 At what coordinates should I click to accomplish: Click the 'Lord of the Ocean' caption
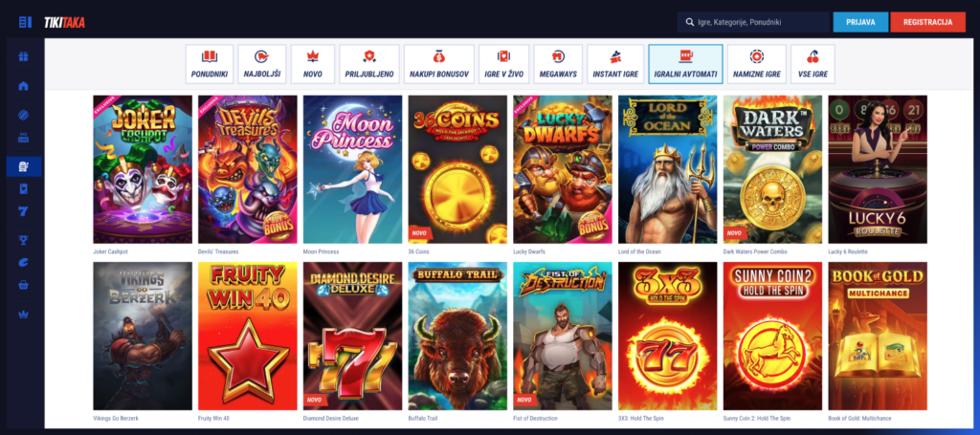[639, 251]
